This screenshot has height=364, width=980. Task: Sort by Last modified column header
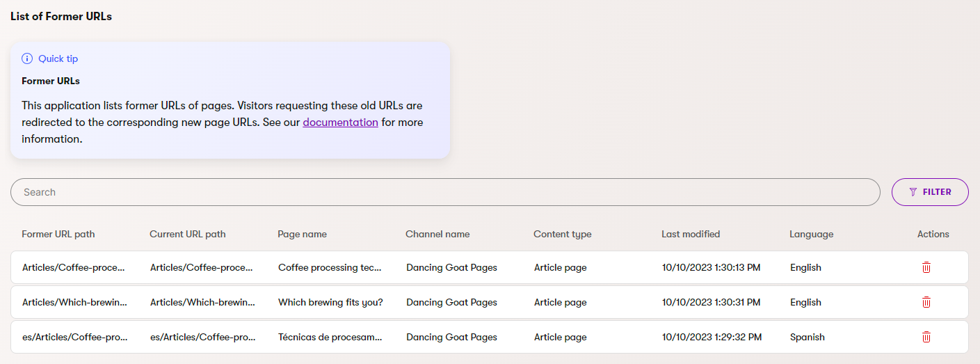(x=690, y=234)
